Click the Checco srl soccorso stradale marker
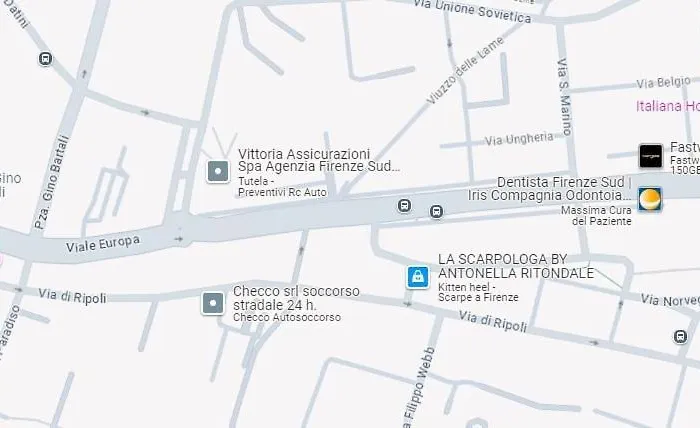Image resolution: width=700 pixels, height=428 pixels. 213,303
